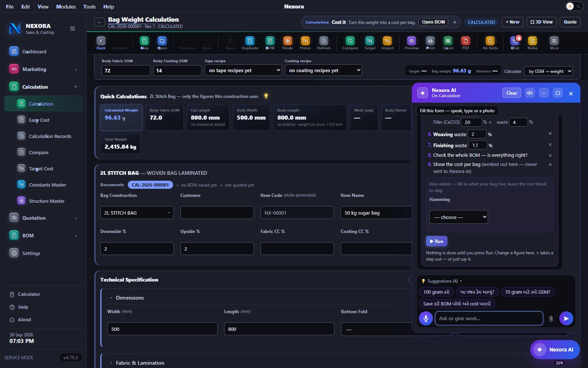The height and width of the screenshot is (368, 588).
Task: Toggle the Nexora AI speaker sound button
Action: coord(530,93)
